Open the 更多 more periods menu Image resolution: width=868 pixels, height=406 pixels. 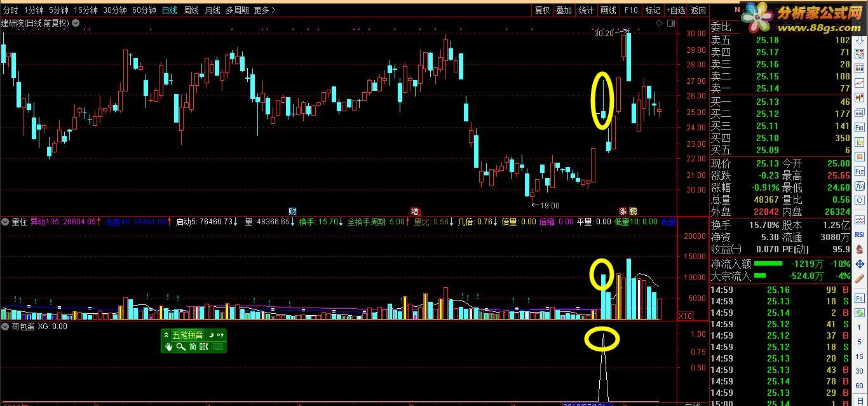pyautogui.click(x=264, y=10)
